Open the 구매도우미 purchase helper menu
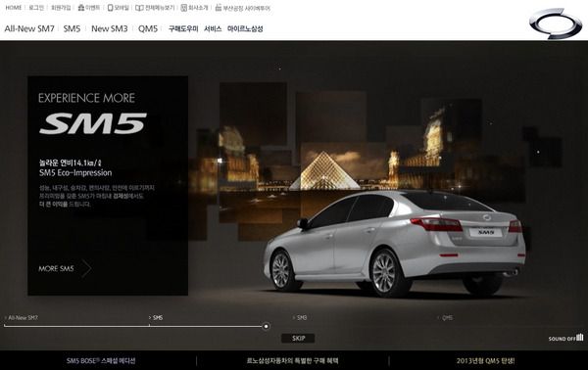Screen dimensions: 588x370 tap(183, 28)
